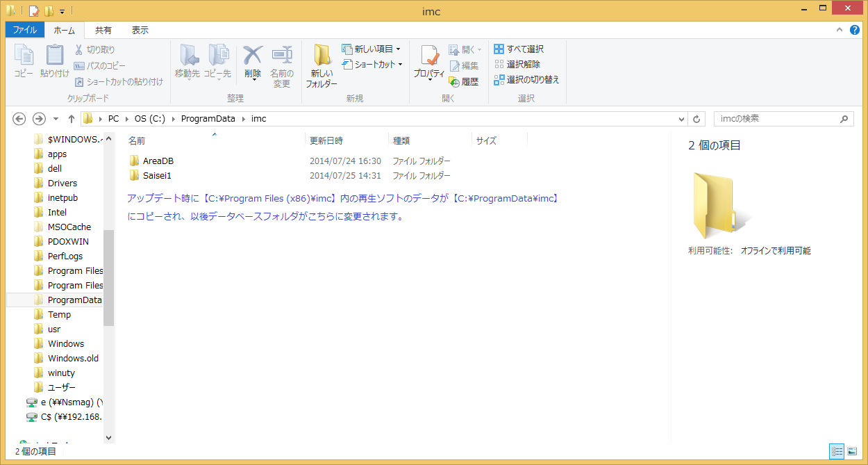
Task: Click the History (履歴) icon
Action: click(x=464, y=81)
